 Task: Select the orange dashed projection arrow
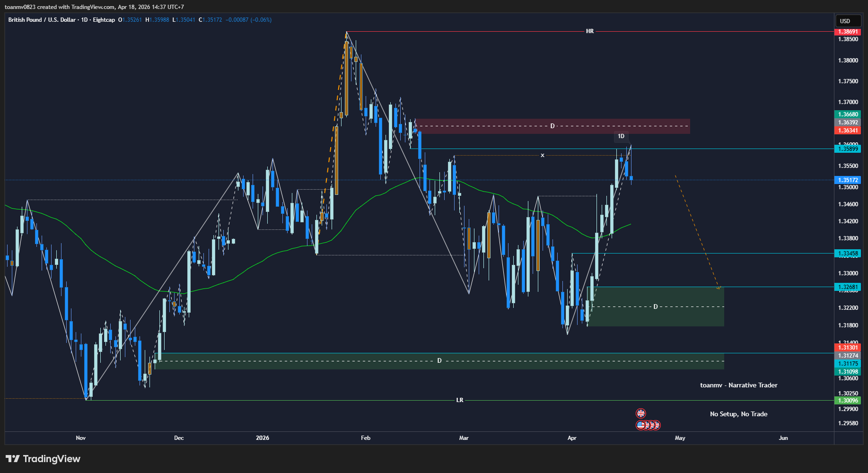click(697, 232)
